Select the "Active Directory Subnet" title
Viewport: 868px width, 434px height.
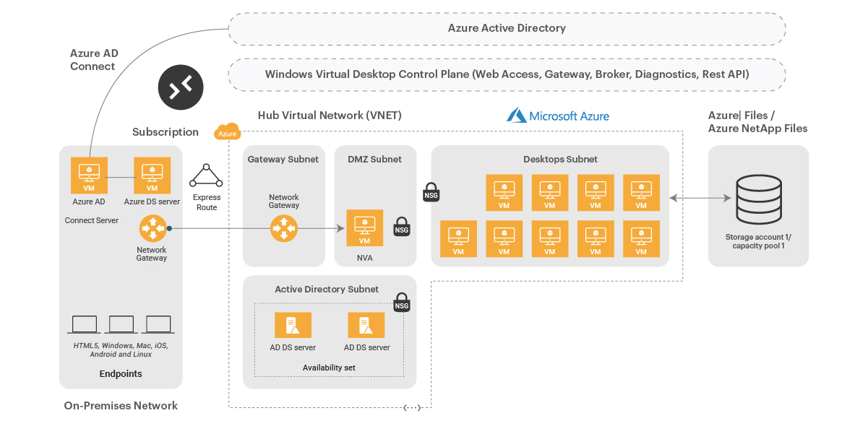point(327,290)
